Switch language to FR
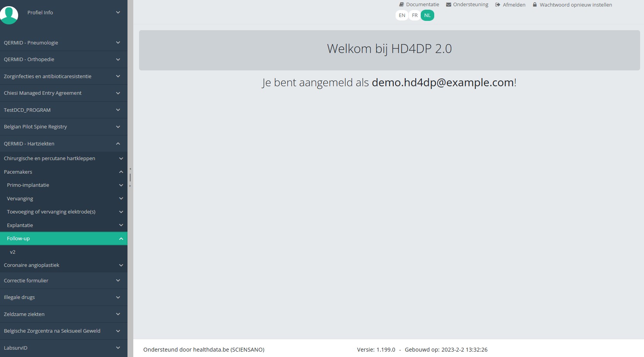 tap(415, 15)
